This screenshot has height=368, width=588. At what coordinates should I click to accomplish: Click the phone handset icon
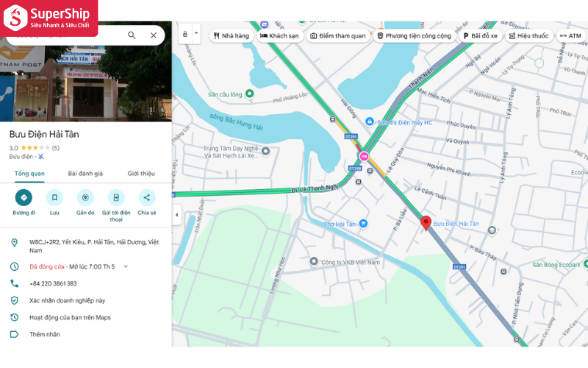click(x=14, y=283)
